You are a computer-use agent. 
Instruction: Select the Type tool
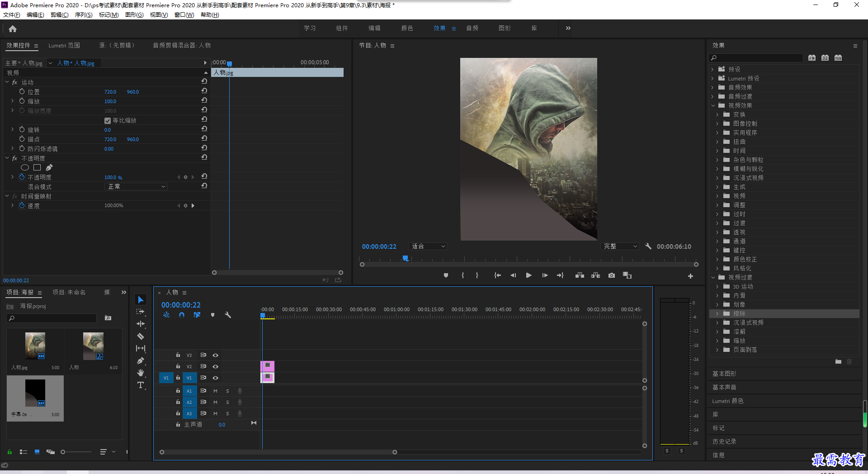(x=141, y=385)
